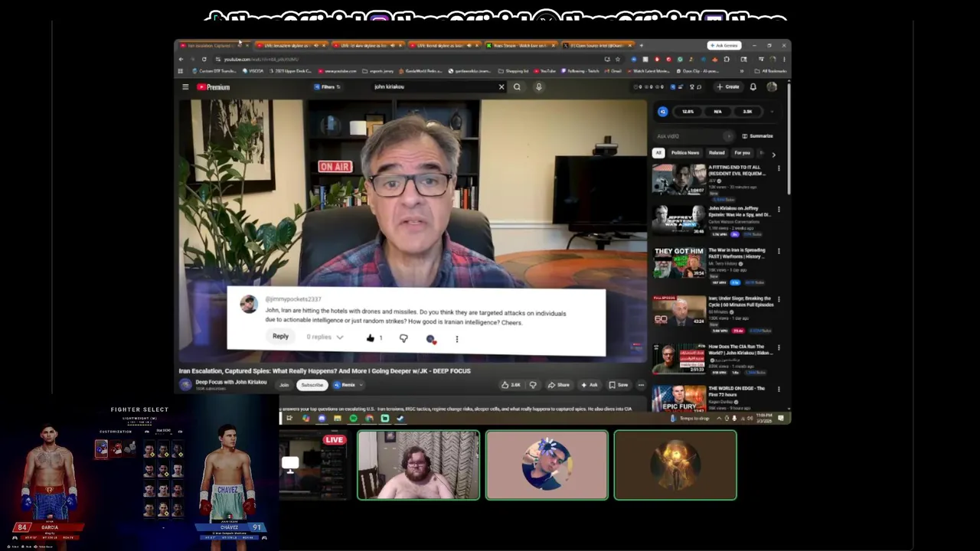
Task: Select the 'Related' chip
Action: pos(717,153)
